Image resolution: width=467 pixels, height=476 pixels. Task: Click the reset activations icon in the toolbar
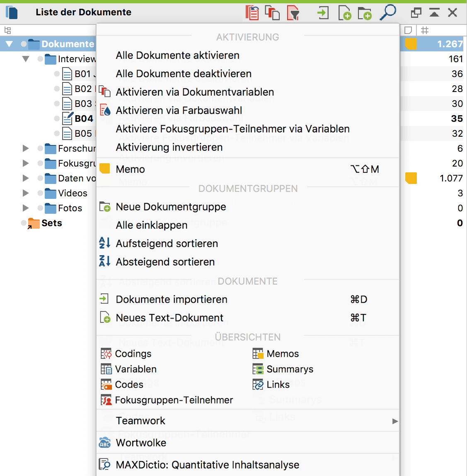click(252, 13)
